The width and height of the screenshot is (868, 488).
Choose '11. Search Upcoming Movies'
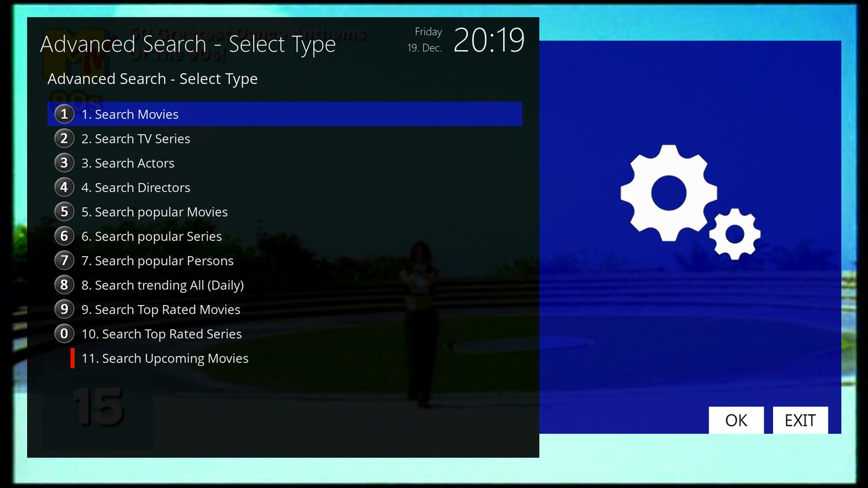click(285, 358)
